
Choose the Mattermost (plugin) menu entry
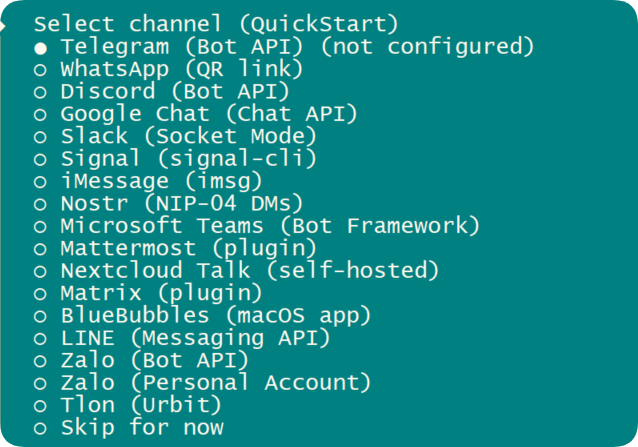(188, 249)
